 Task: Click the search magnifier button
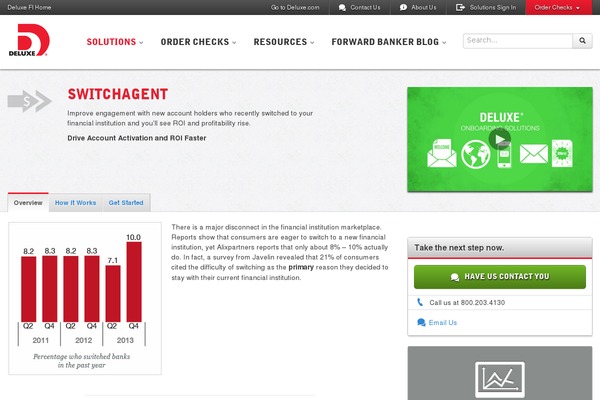click(x=582, y=41)
